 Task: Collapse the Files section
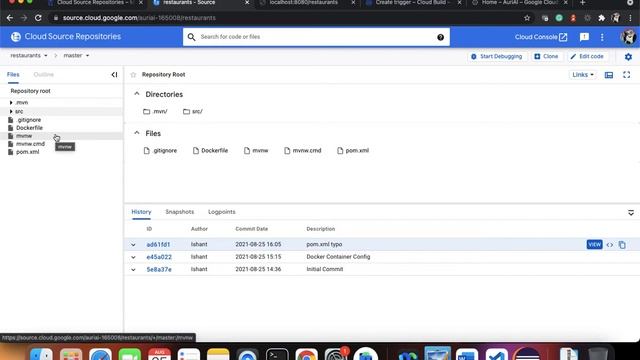tap(137, 133)
